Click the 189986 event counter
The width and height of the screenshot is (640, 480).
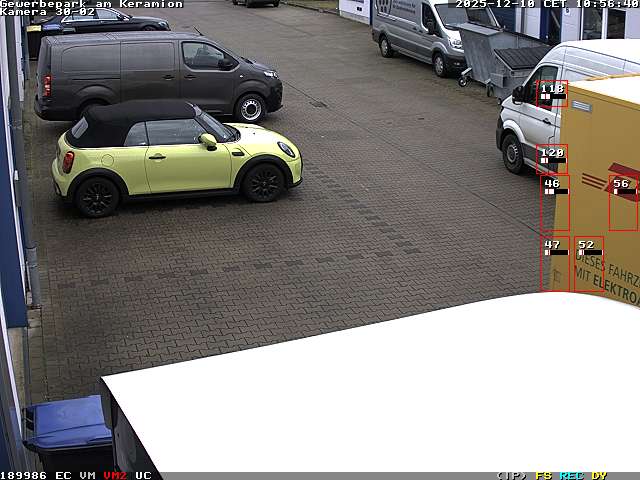pos(23,475)
